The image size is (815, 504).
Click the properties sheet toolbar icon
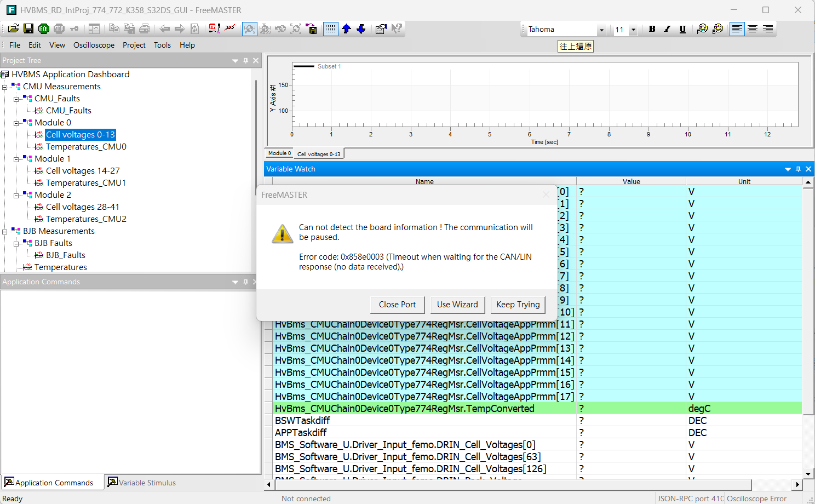click(x=381, y=29)
